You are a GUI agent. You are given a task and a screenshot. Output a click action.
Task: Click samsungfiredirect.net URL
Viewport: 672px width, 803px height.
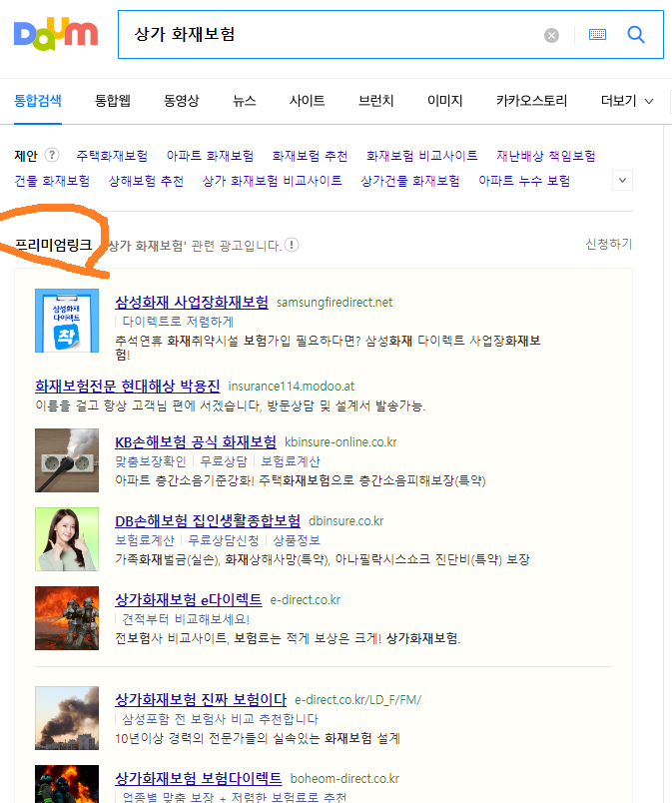[335, 303]
